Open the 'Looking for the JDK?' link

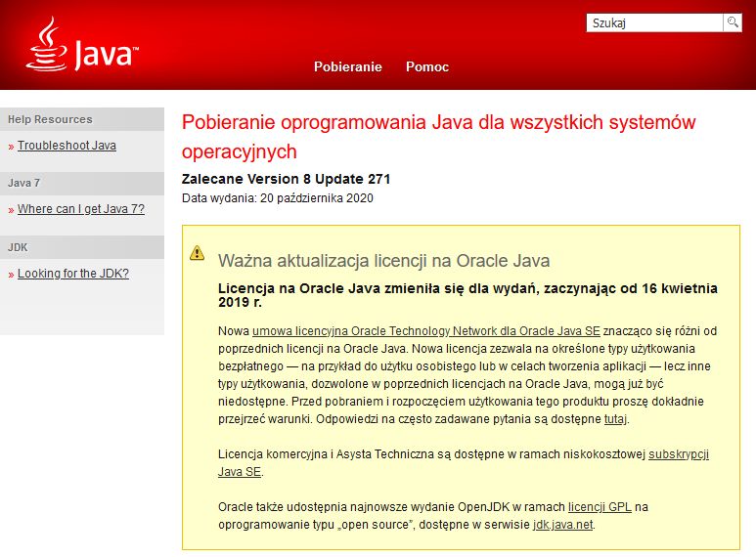click(73, 274)
